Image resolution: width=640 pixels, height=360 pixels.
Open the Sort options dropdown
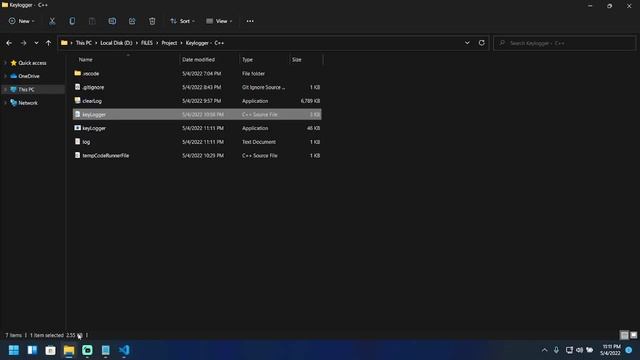pos(182,21)
